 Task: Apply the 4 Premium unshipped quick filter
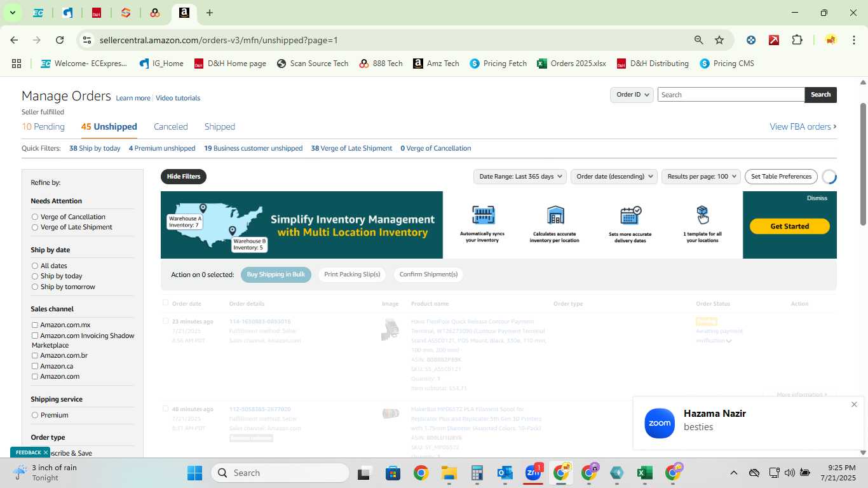pos(162,148)
